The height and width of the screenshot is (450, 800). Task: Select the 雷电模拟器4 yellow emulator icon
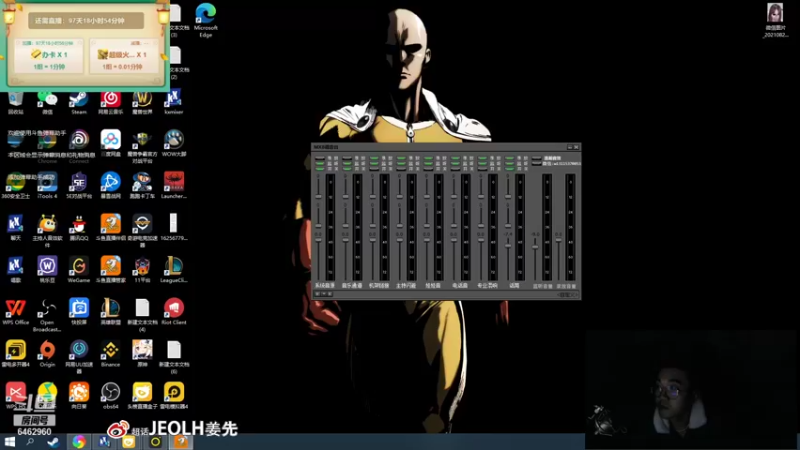coord(173,396)
